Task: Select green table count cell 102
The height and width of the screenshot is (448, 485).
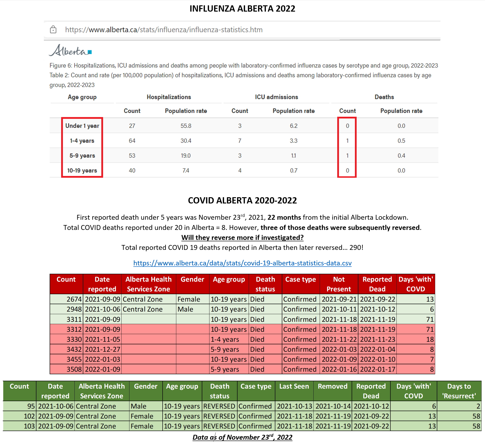Action: coord(20,416)
